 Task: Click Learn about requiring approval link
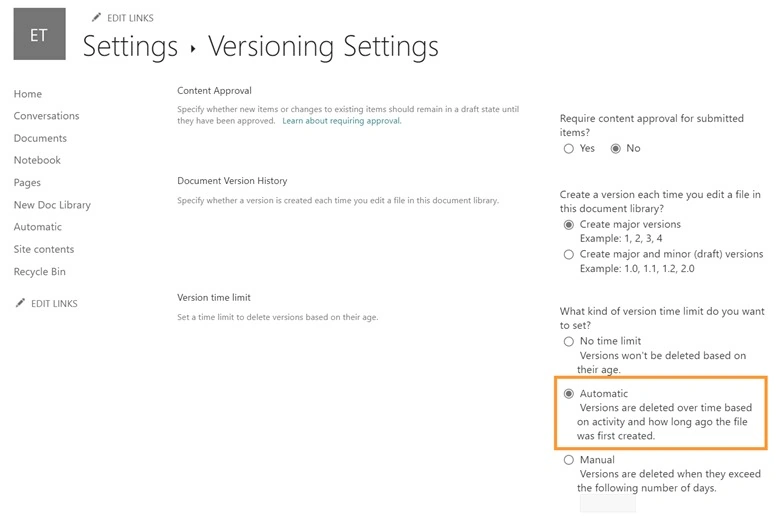pyautogui.click(x=341, y=121)
